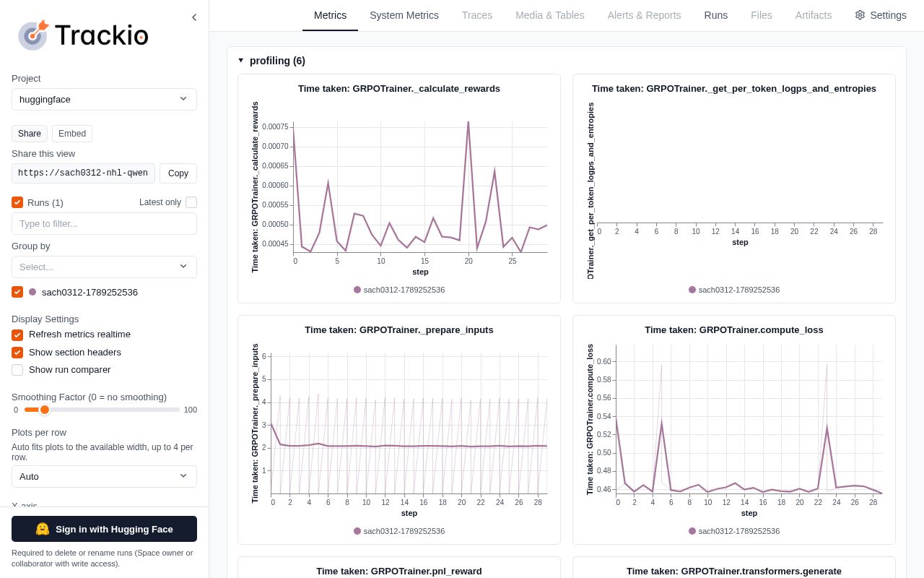Select the Media & Tables tab
924x578 pixels.
click(550, 15)
